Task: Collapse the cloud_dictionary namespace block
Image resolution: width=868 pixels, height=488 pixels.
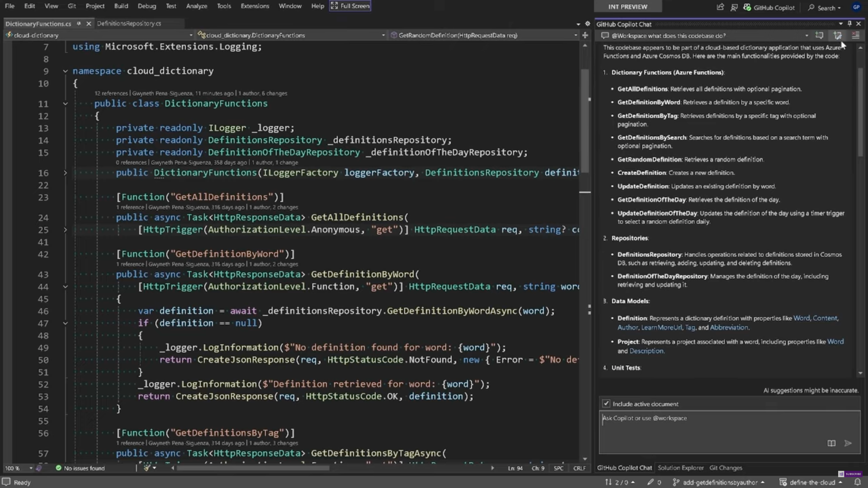Action: (x=65, y=71)
